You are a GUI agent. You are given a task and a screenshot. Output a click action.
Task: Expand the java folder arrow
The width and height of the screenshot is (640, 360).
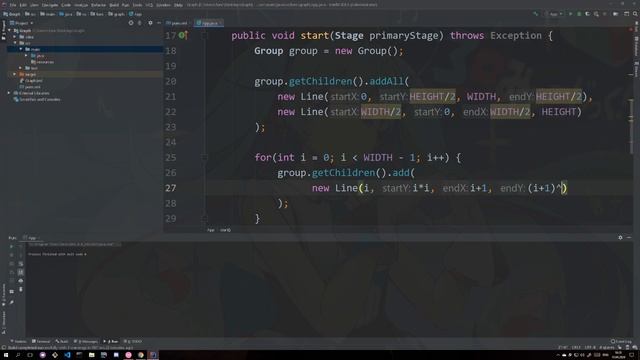coord(27,56)
